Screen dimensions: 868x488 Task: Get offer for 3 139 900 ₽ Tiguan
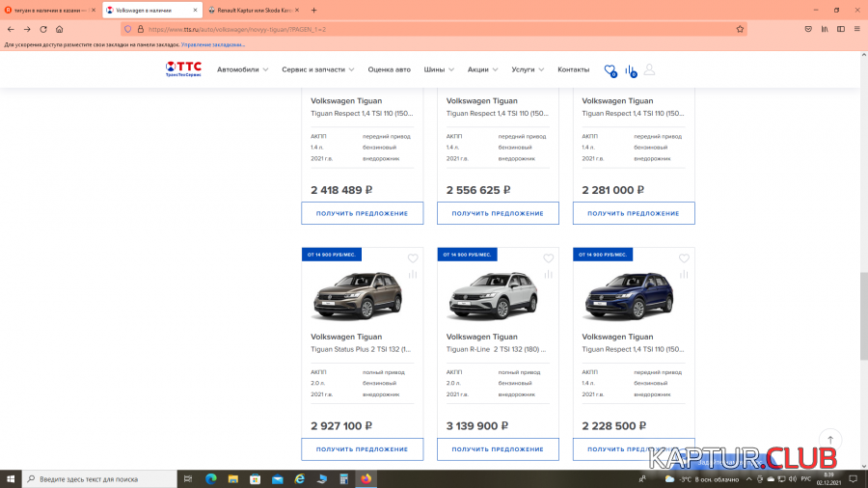[x=498, y=449]
